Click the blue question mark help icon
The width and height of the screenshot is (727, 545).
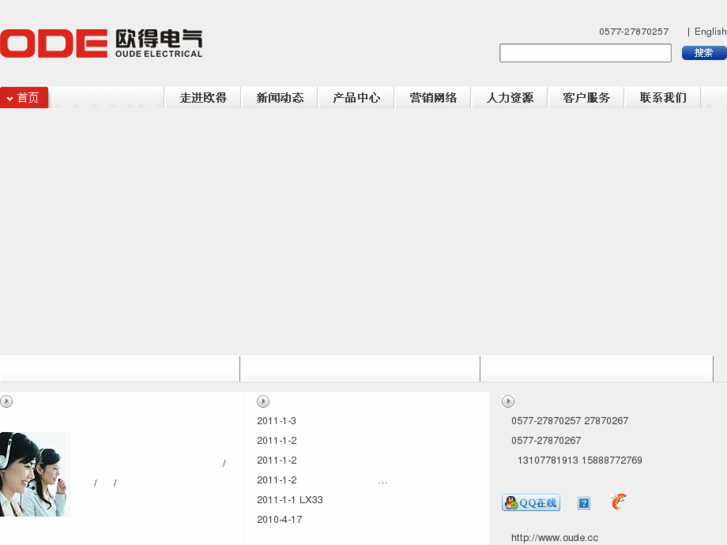(584, 503)
